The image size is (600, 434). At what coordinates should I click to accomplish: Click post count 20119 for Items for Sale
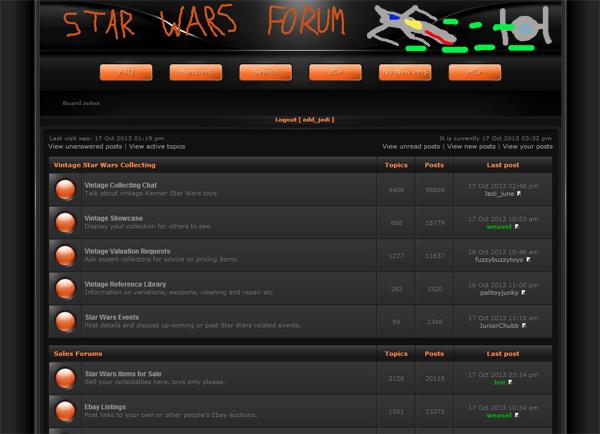click(435, 379)
